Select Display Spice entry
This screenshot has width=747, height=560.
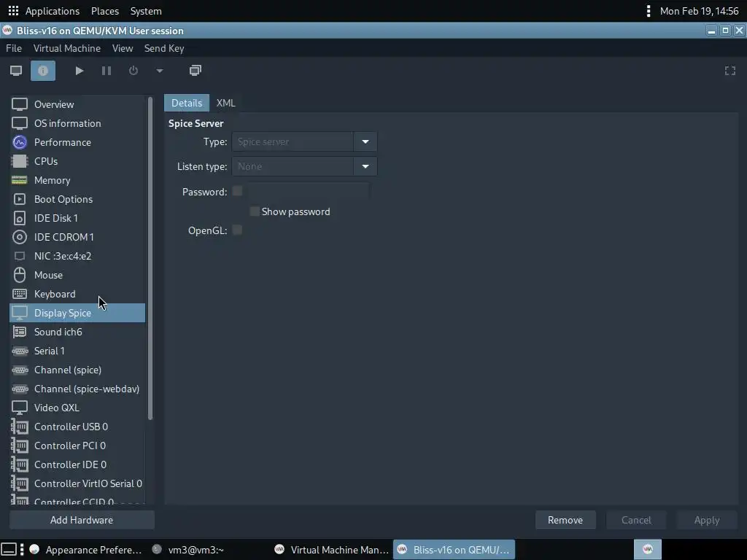tap(77, 313)
